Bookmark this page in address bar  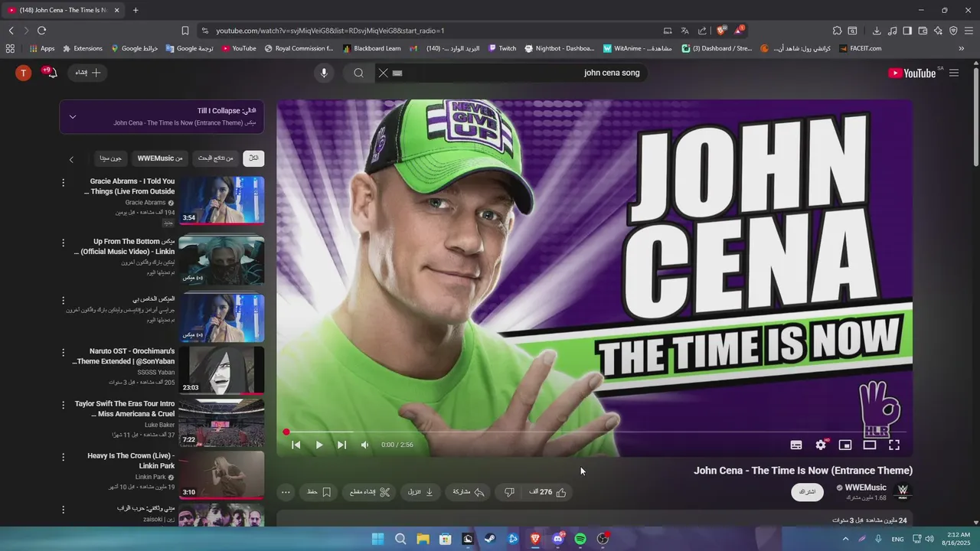[185, 31]
